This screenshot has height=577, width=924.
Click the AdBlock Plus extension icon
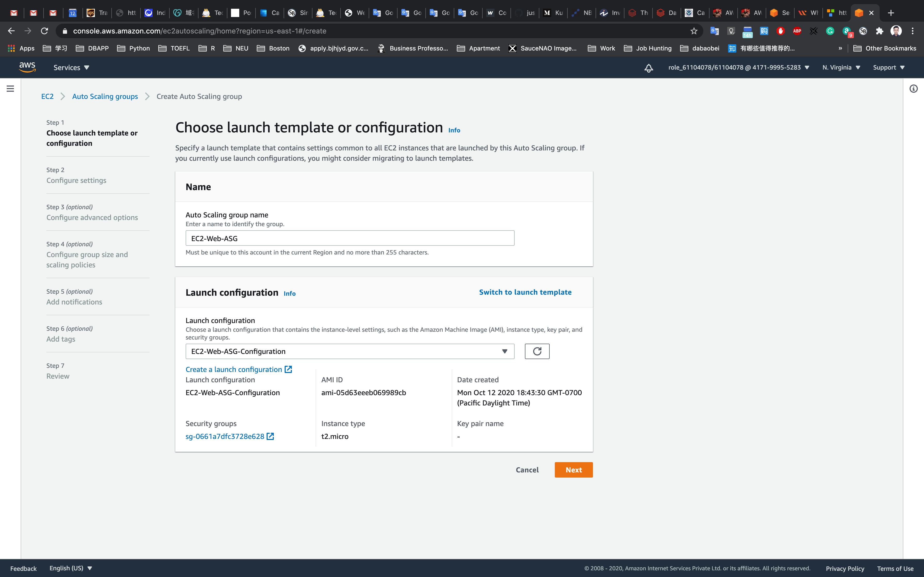797,31
